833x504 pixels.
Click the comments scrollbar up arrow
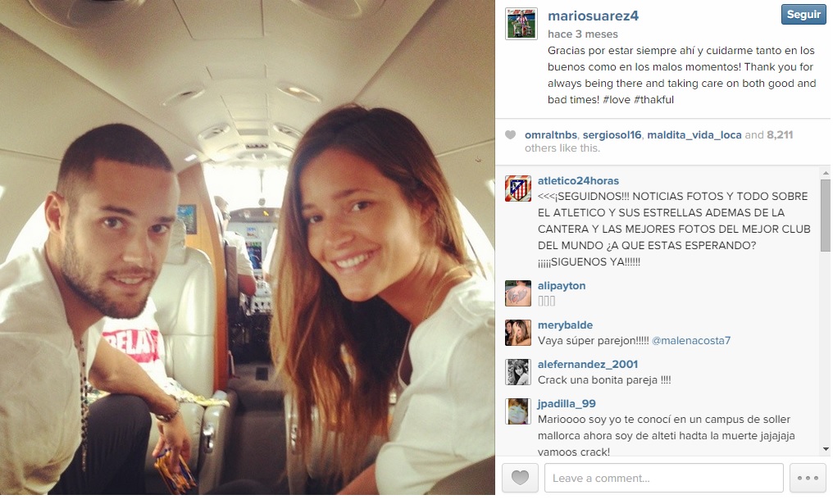[826, 173]
